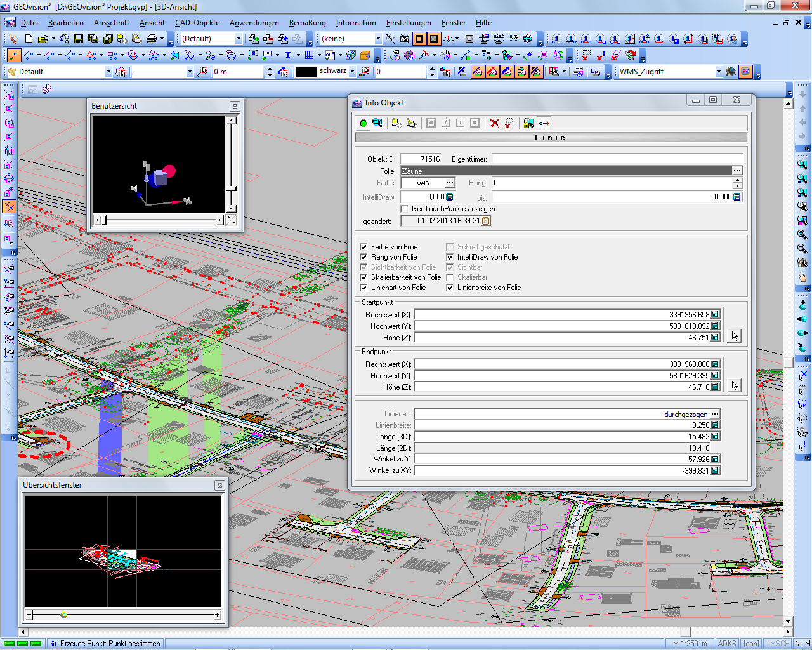Open the '(Default)' dropdown in top toolbar
The image size is (812, 650).
[x=239, y=39]
